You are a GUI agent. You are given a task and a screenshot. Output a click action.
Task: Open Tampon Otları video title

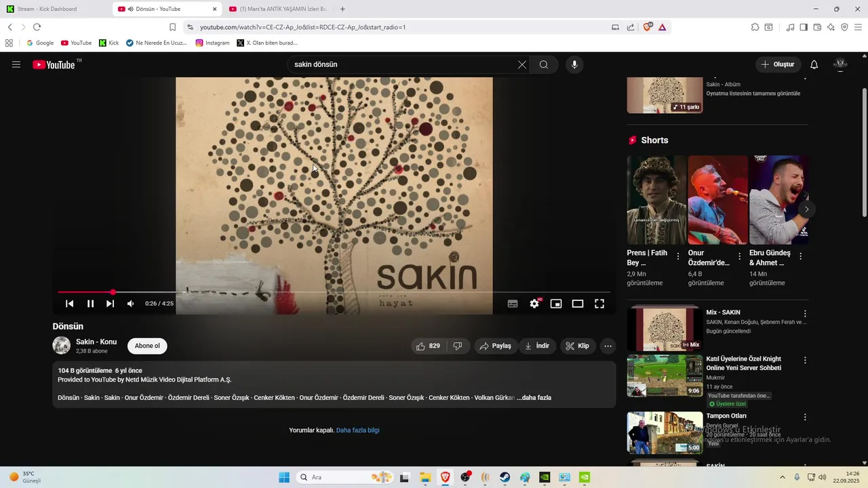pyautogui.click(x=726, y=416)
